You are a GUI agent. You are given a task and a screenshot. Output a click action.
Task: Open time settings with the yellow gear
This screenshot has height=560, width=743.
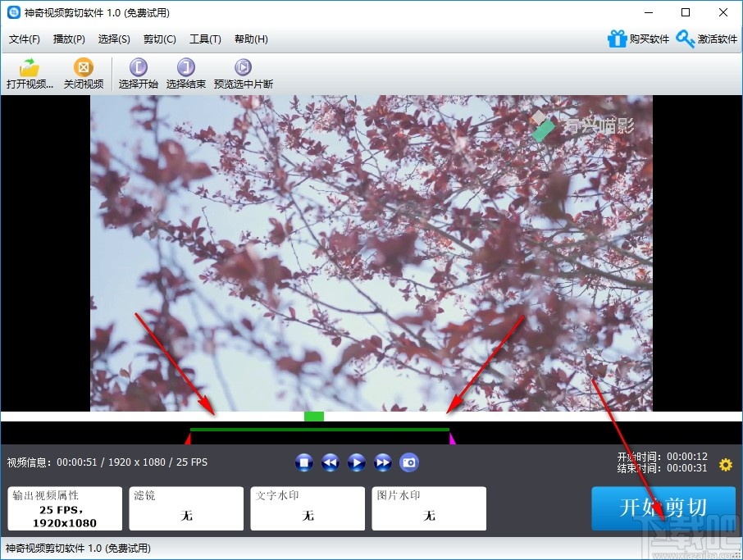pyautogui.click(x=726, y=465)
